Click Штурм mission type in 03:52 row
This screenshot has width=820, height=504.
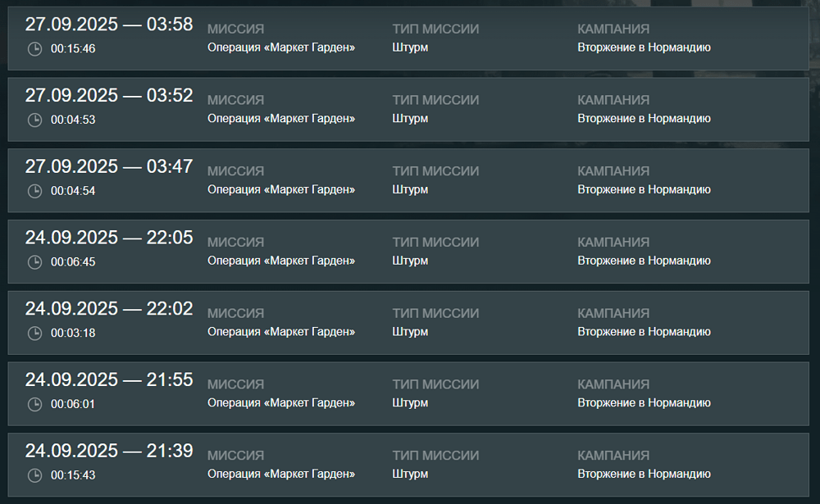coord(411,119)
